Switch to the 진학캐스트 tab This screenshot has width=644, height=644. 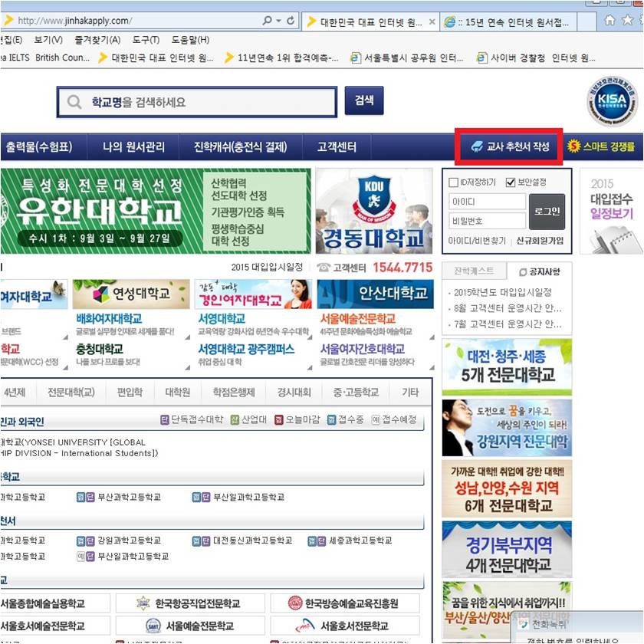coord(474,271)
